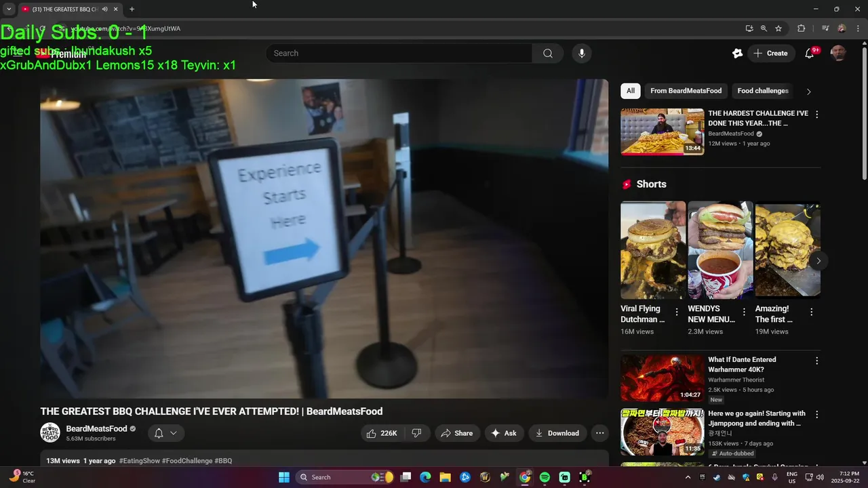Open YouTube notifications bell showing 9+
The width and height of the screenshot is (868, 488).
point(810,54)
